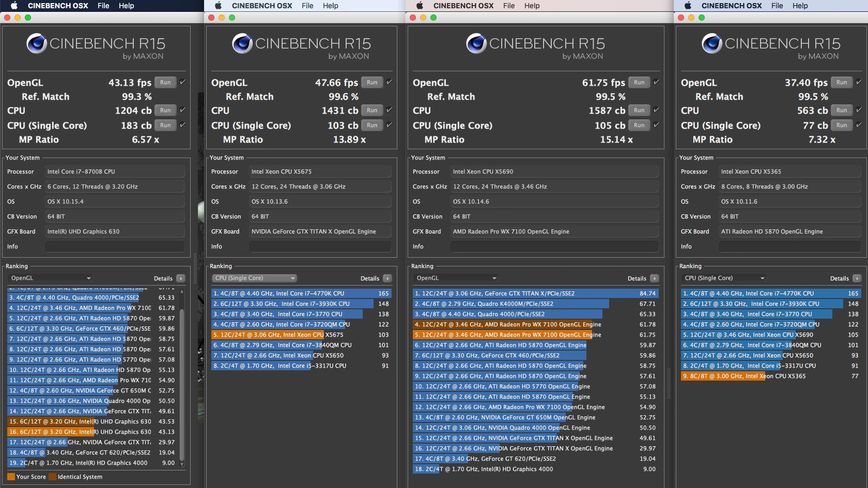The image size is (868, 488).
Task: Click the Apple logo in fourth window's menu bar
Action: [688, 6]
